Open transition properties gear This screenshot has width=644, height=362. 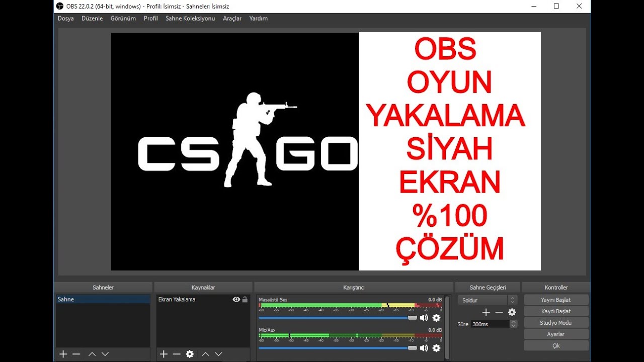(512, 312)
